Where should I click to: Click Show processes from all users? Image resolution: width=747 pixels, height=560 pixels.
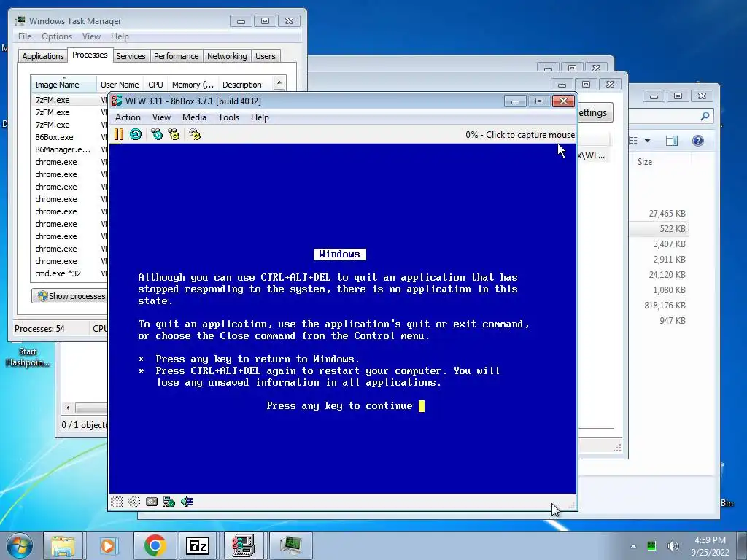[71, 296]
